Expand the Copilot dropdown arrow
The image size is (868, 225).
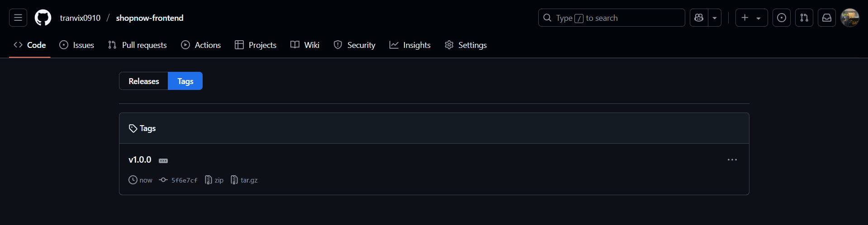(x=715, y=18)
